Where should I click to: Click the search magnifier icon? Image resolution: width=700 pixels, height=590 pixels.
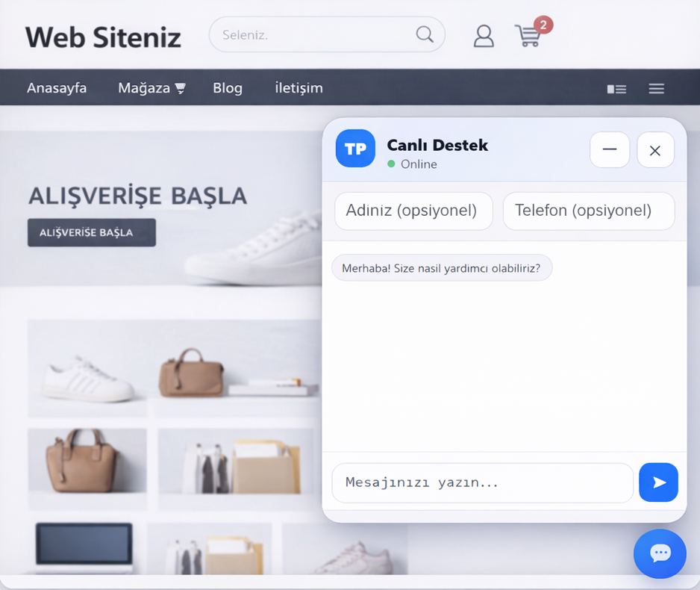(424, 34)
